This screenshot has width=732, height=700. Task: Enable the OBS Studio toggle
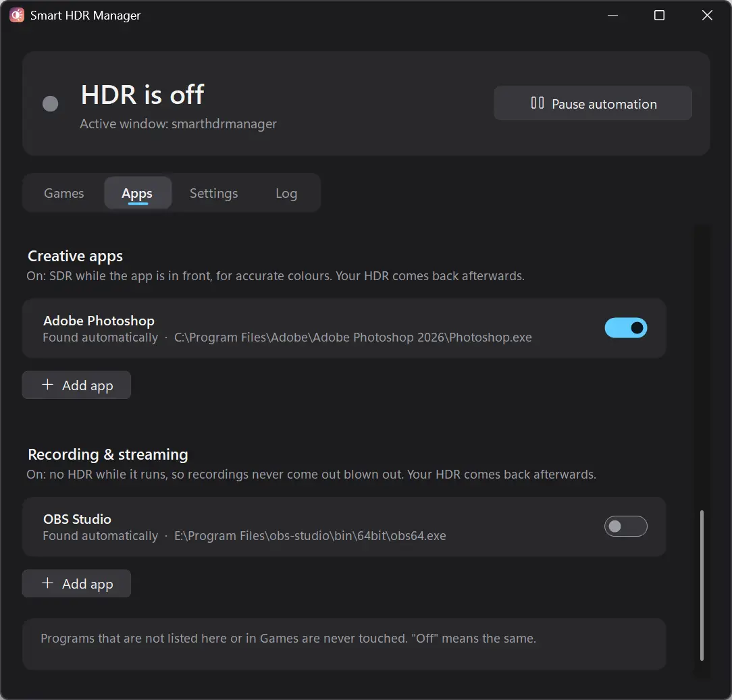625,527
